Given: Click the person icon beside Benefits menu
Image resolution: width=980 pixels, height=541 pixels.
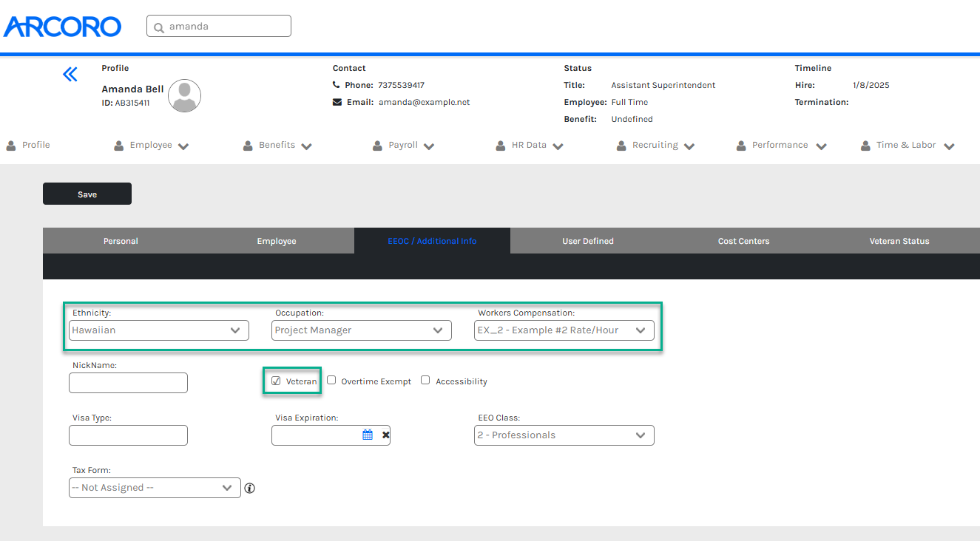Looking at the screenshot, I should pos(249,146).
